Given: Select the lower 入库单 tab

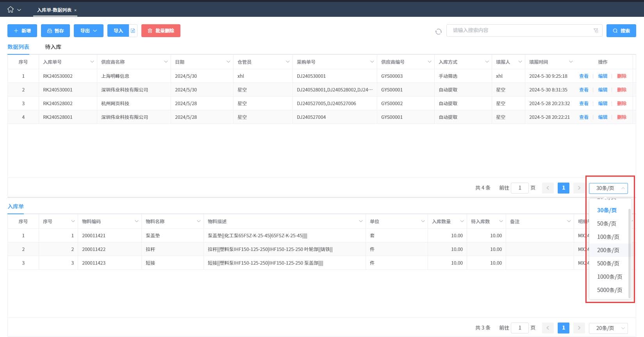Looking at the screenshot, I should point(16,206).
